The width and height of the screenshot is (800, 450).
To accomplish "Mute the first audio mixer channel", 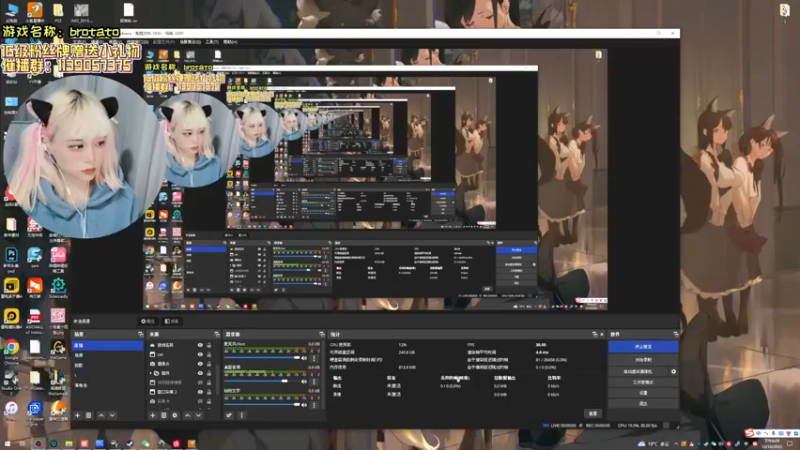I will coord(305,358).
